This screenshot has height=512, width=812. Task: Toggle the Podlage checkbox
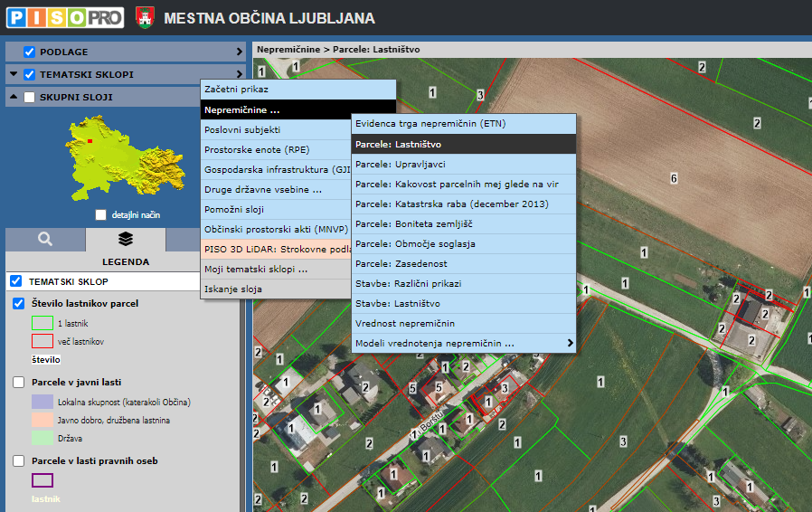[x=29, y=52]
